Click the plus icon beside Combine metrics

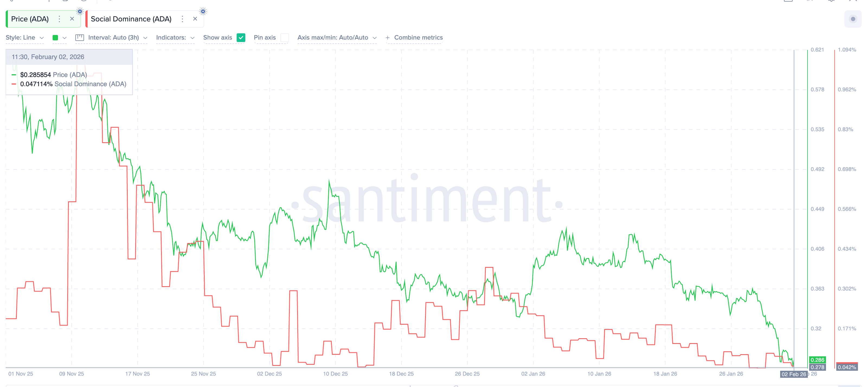click(387, 38)
